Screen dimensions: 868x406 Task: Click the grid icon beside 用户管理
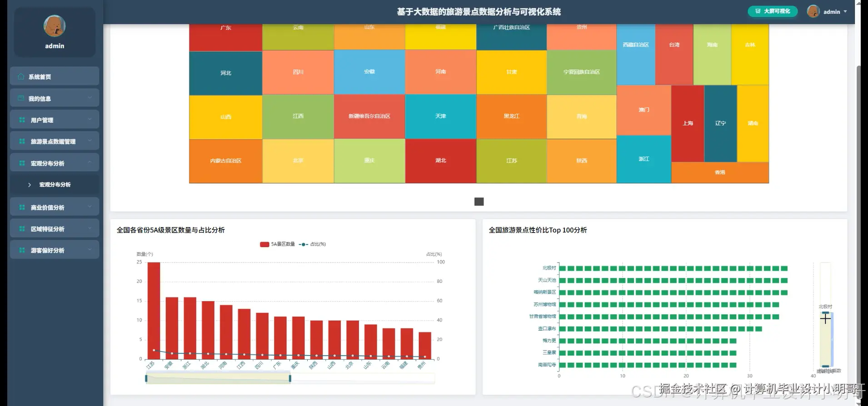22,120
